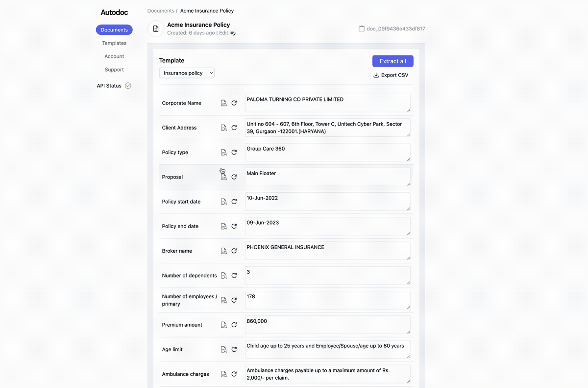Viewport: 588px width, 388px height.
Task: Click the find-in-document icon for Number of dependents
Action: (223, 275)
